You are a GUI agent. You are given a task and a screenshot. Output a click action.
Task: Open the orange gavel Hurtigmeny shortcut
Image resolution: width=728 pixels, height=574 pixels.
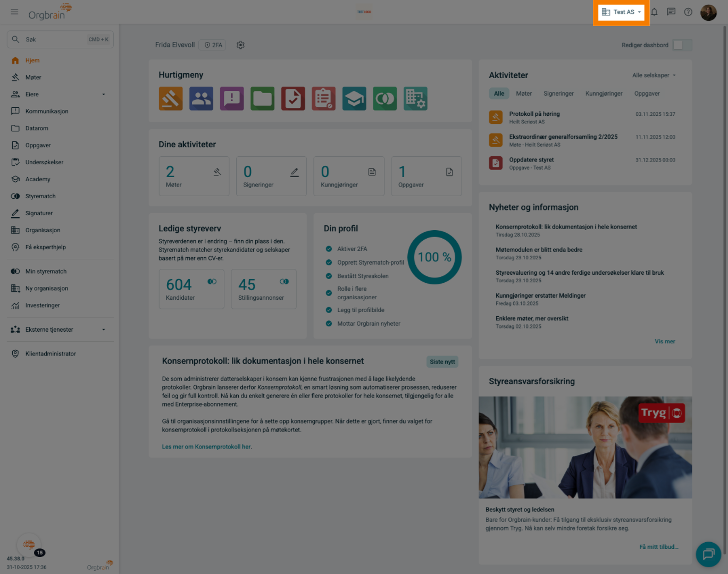click(171, 98)
